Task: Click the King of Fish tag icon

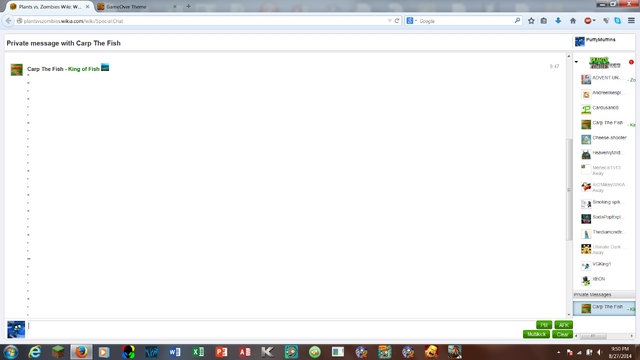Action: point(105,67)
